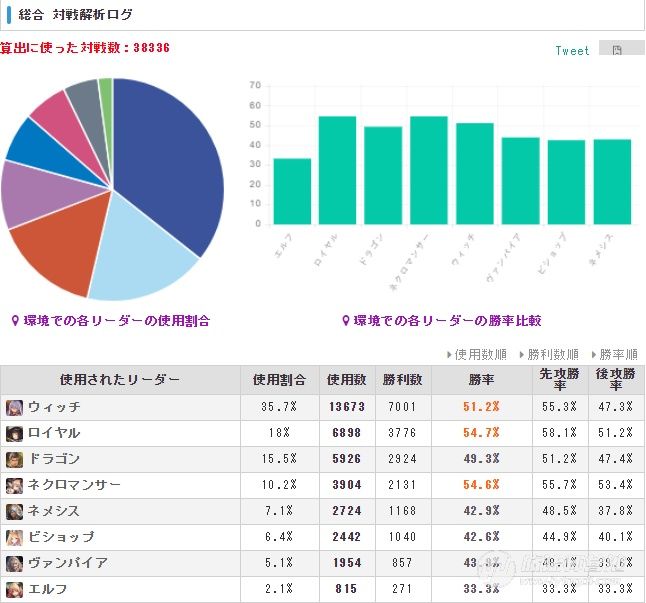Image resolution: width=646 pixels, height=603 pixels.
Task: Click the Witch (ウィッチ) leader avatar icon
Action: click(x=14, y=407)
